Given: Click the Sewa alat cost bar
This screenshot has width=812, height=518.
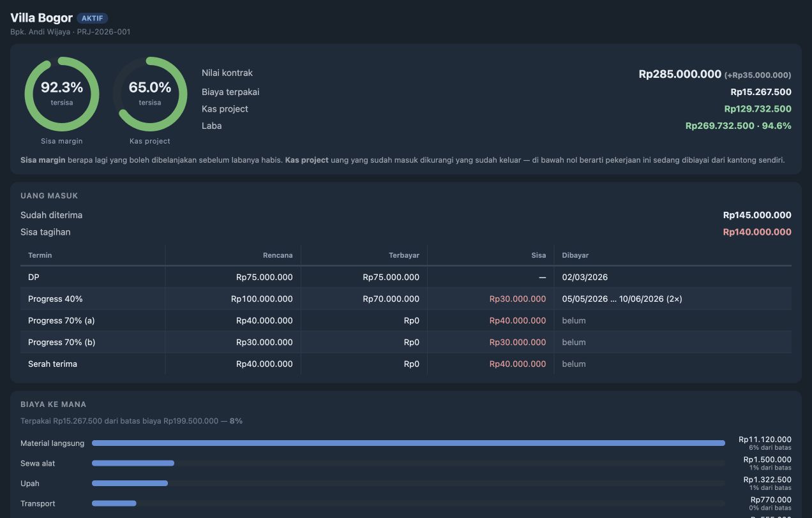Looking at the screenshot, I should tap(409, 463).
